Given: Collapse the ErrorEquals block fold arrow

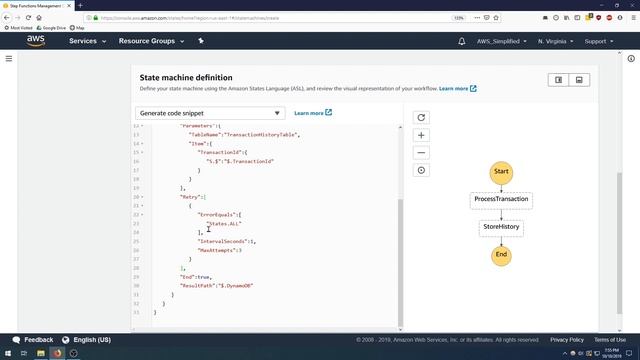Looking at the screenshot, I should pos(142,215).
